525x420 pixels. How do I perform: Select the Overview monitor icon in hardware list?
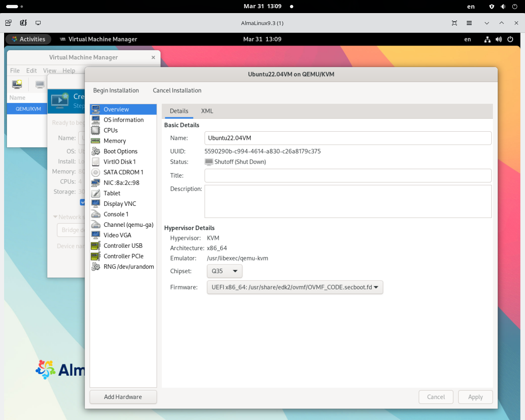96,109
